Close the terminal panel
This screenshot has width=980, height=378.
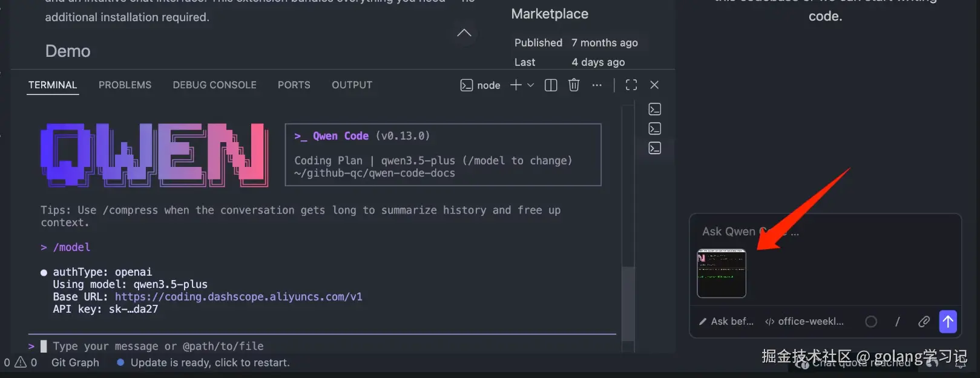654,85
